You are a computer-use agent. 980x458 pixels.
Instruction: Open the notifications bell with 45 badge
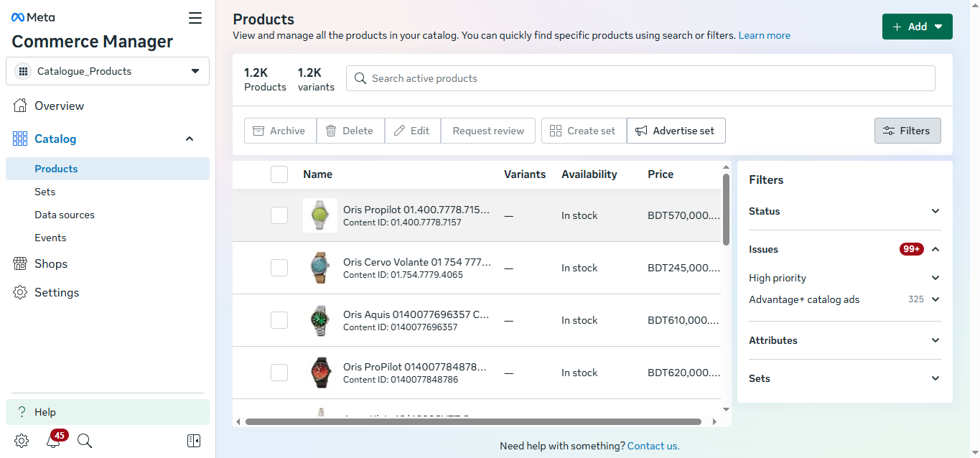53,441
